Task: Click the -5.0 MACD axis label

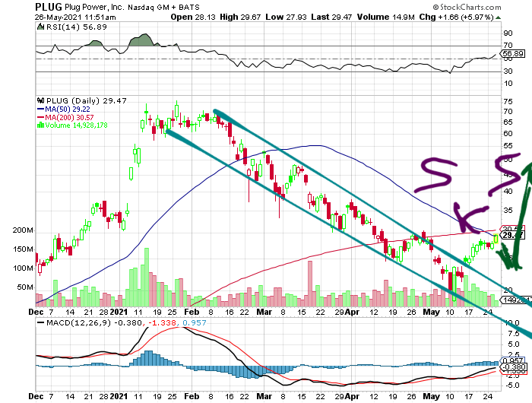Action: click(512, 386)
